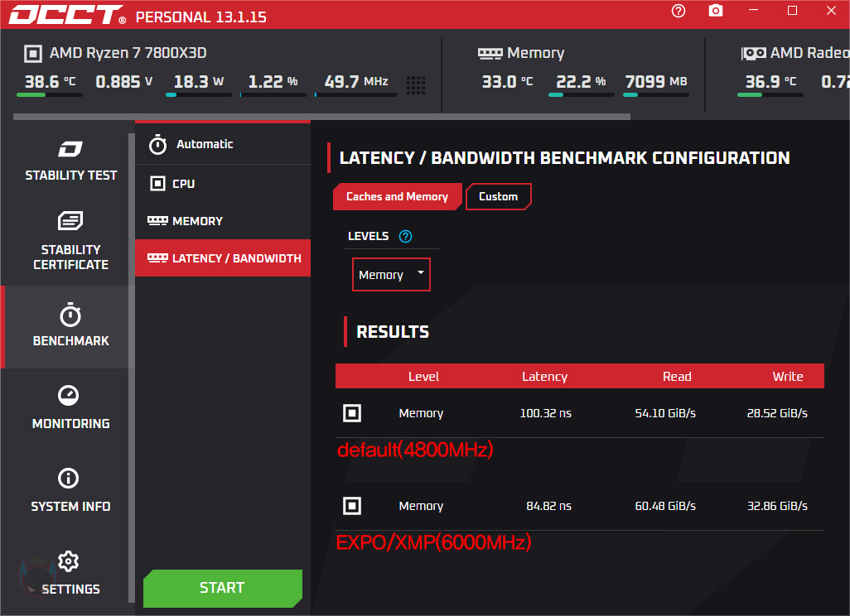Click the CPU power 18.3 W reading
The height and width of the screenshot is (616, 850).
click(198, 82)
